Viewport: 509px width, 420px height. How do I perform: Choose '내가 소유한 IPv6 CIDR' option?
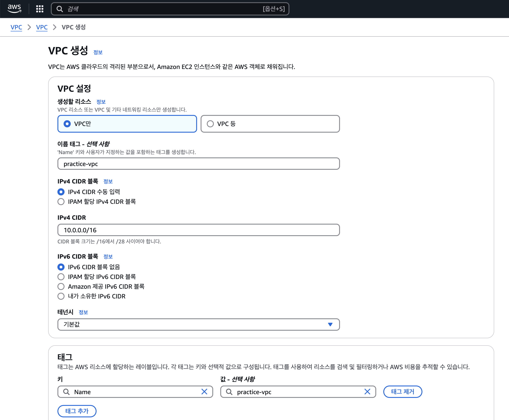pos(61,296)
